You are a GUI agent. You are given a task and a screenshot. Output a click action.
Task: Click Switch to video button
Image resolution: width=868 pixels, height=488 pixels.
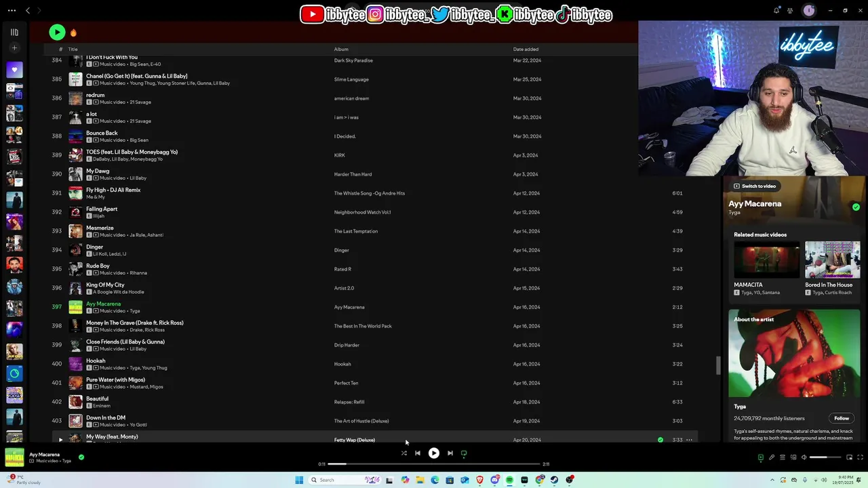coord(754,186)
